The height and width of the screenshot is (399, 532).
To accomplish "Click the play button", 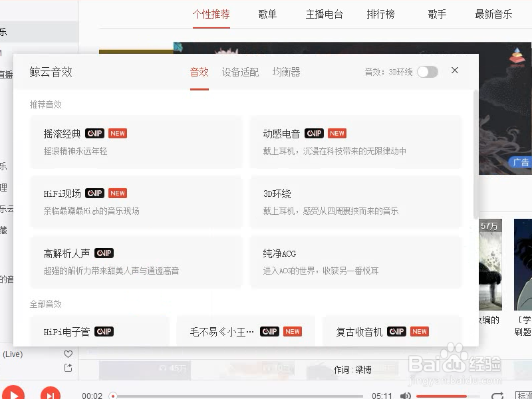I will coord(12,394).
